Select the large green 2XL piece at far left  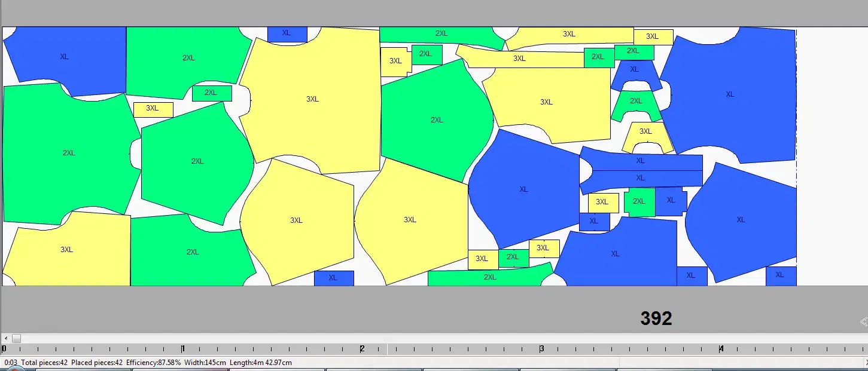point(69,153)
